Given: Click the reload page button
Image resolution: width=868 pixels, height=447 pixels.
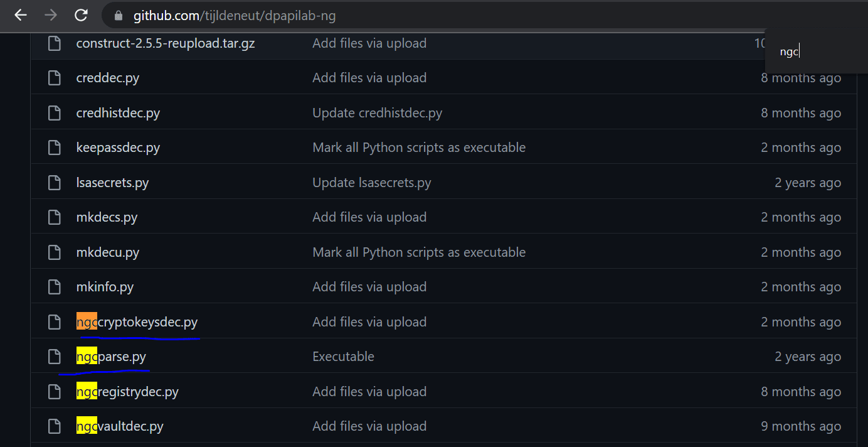Looking at the screenshot, I should pyautogui.click(x=81, y=16).
